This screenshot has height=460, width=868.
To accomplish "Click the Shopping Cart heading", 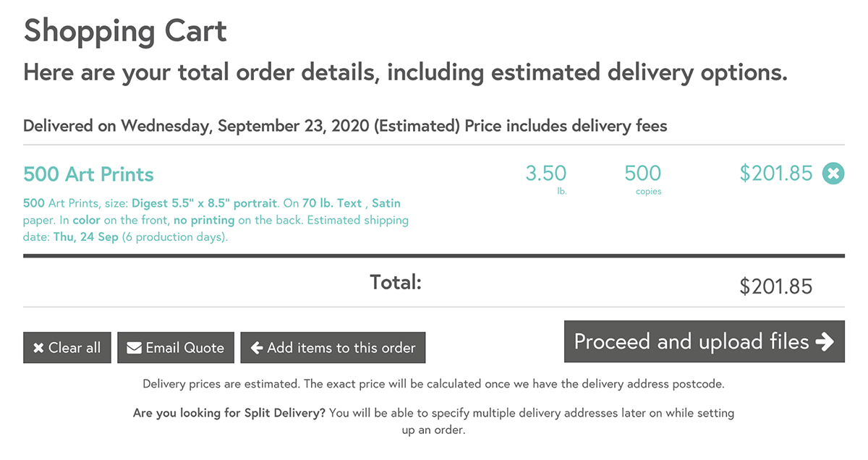I will point(125,30).
